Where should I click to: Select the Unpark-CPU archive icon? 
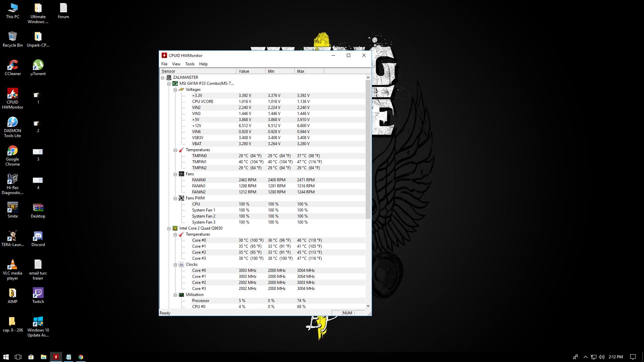[x=38, y=39]
